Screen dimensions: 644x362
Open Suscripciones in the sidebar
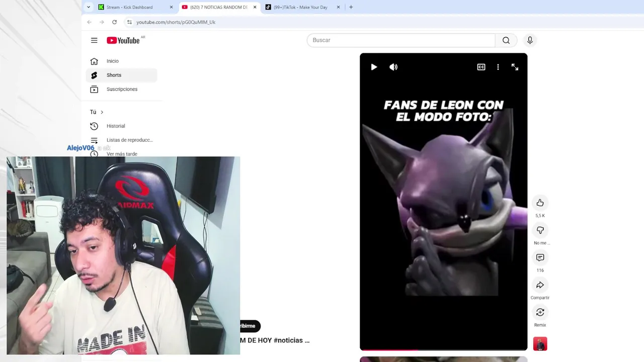click(x=122, y=89)
